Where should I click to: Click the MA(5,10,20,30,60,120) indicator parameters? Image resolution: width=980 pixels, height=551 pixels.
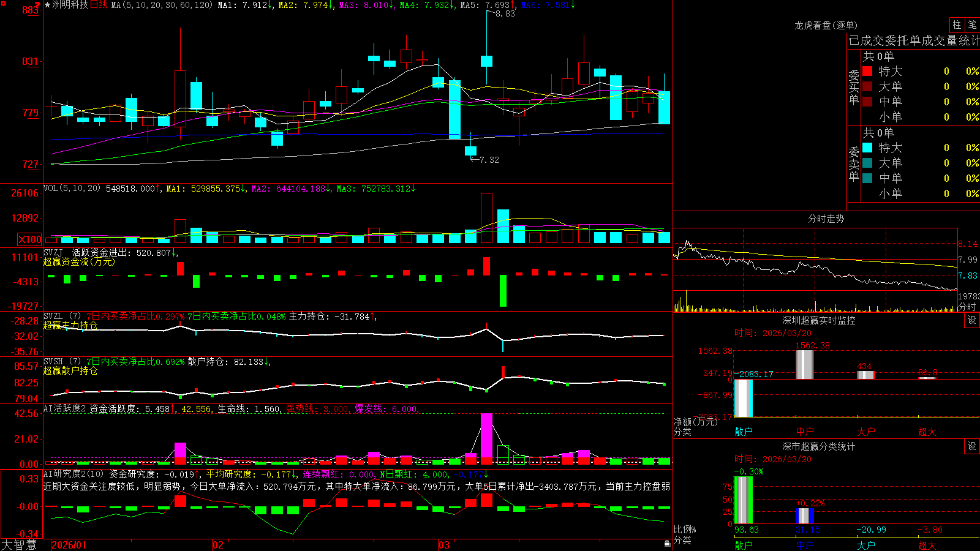pyautogui.click(x=162, y=5)
